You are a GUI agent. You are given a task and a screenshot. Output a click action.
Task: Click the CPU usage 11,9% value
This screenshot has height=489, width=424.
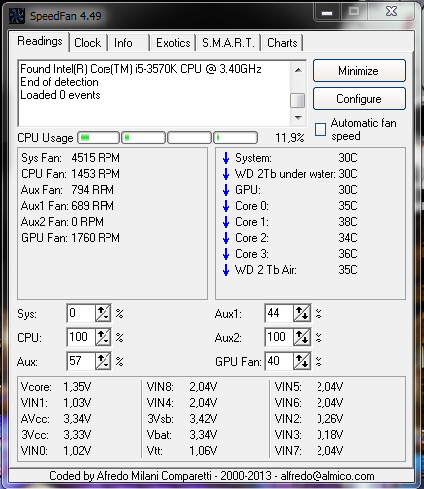tap(290, 138)
